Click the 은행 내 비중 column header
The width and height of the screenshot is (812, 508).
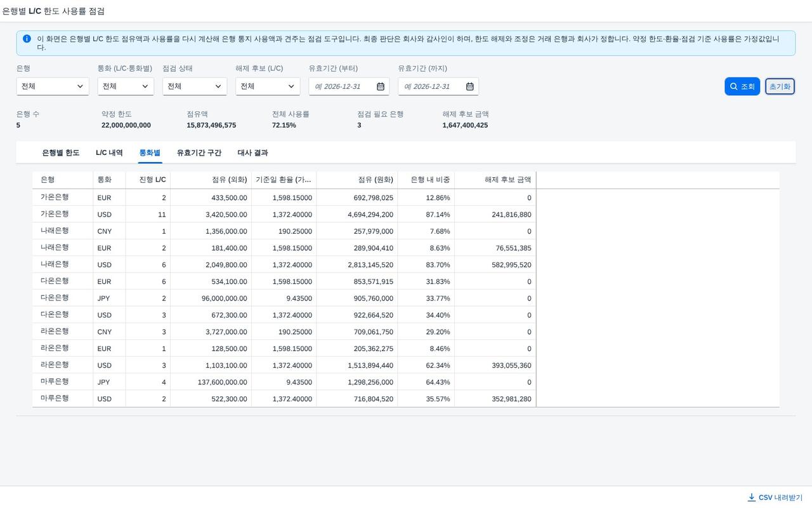click(x=426, y=180)
